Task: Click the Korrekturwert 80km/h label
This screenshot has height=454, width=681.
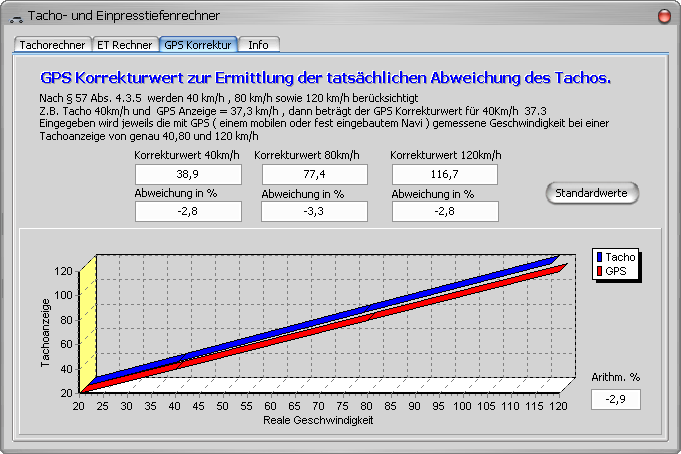Action: (x=307, y=155)
